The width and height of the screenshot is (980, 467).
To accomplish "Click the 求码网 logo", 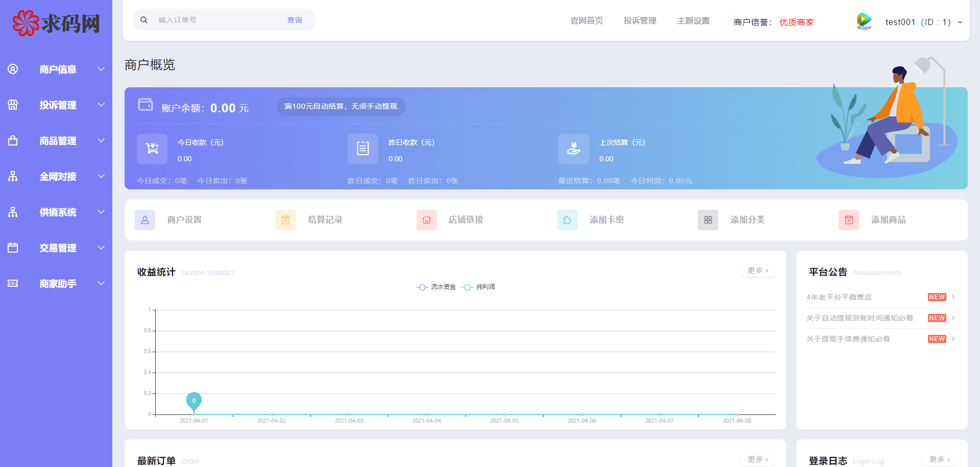I will 56,23.
